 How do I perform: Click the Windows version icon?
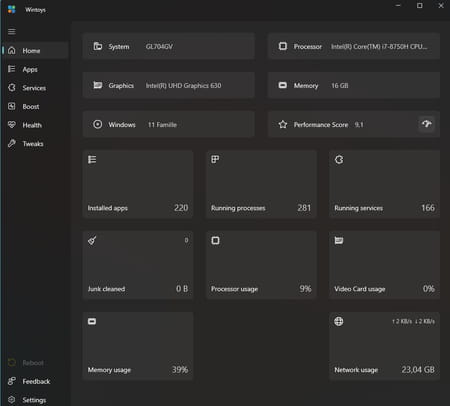pos(98,124)
